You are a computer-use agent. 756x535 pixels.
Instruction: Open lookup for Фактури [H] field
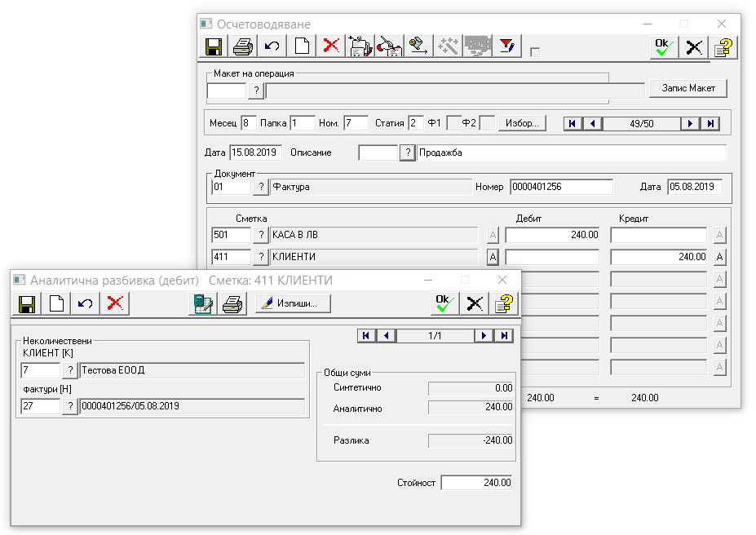[x=70, y=406]
